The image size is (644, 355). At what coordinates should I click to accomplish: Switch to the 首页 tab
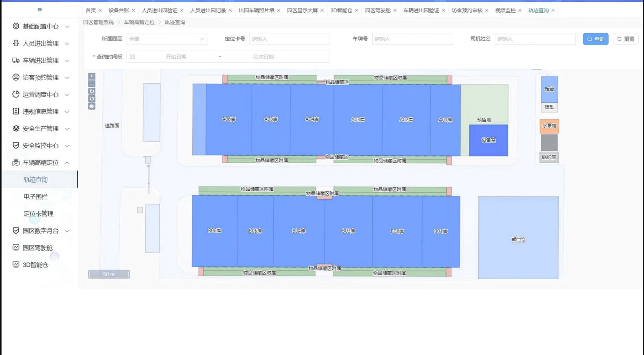[x=90, y=10]
